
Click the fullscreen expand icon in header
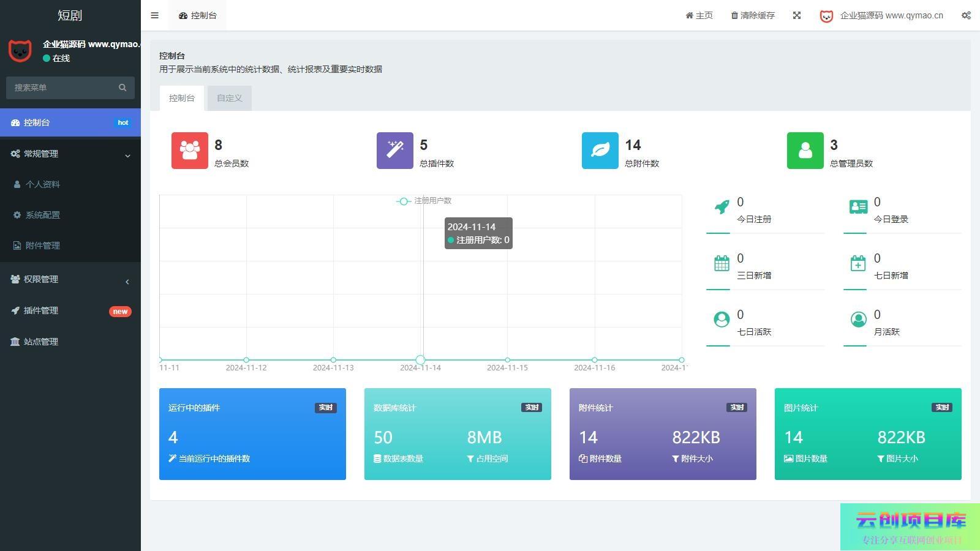[797, 15]
